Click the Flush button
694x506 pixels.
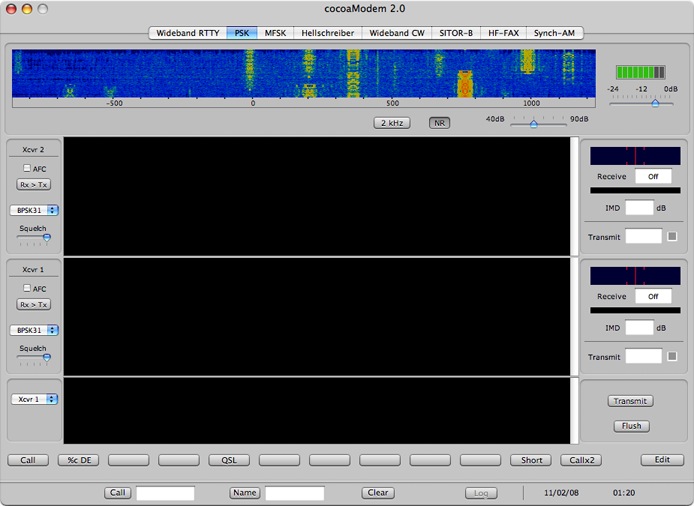click(x=632, y=426)
